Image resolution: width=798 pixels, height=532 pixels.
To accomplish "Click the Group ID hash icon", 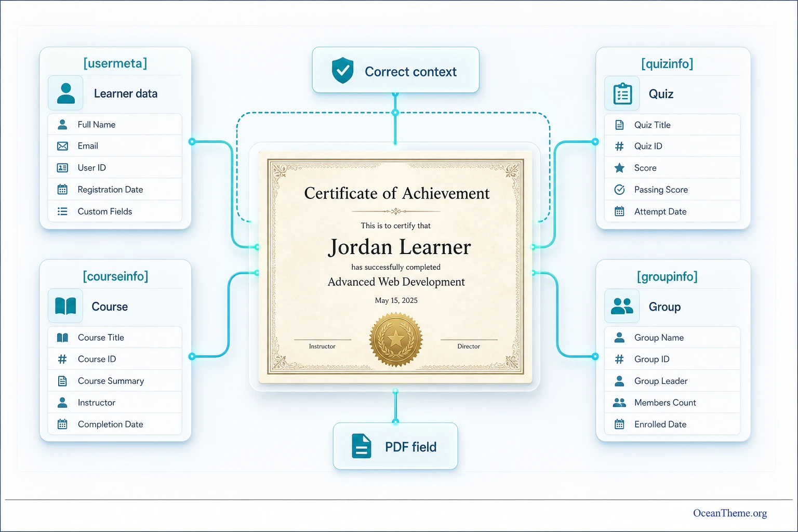I will 619,359.
